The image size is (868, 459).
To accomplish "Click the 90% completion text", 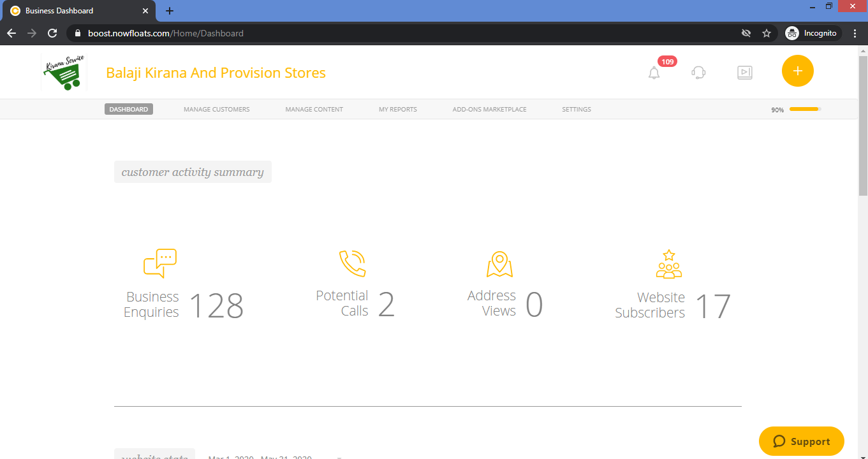I will coord(777,110).
